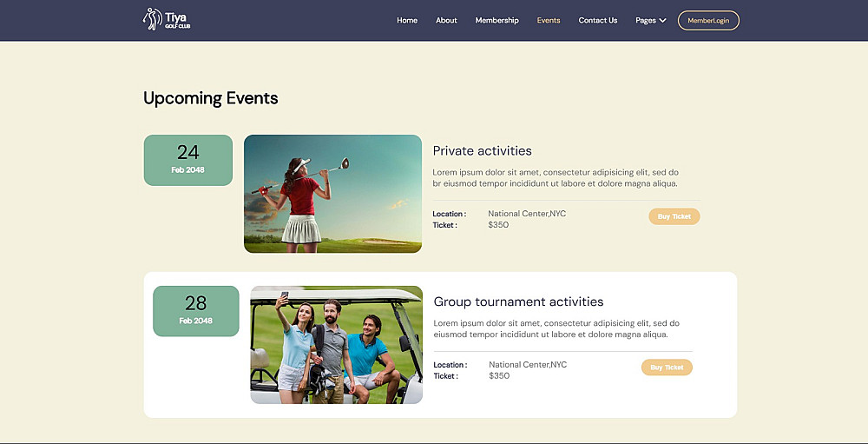Image resolution: width=868 pixels, height=444 pixels.
Task: Select the Events nav item
Action: coord(549,21)
